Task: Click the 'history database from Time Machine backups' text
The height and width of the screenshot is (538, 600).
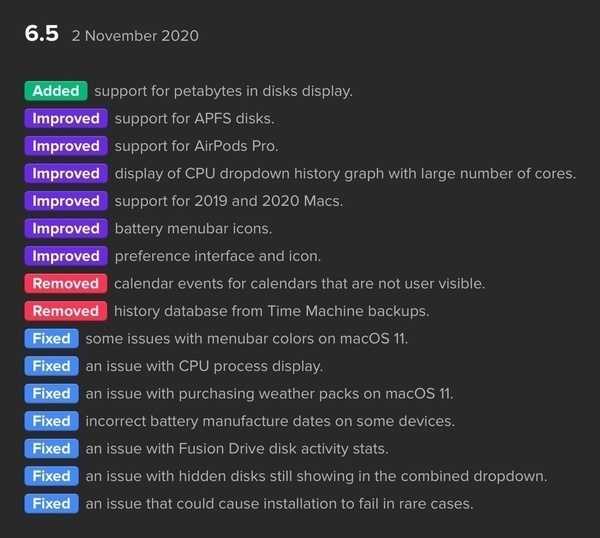Action: 272,311
